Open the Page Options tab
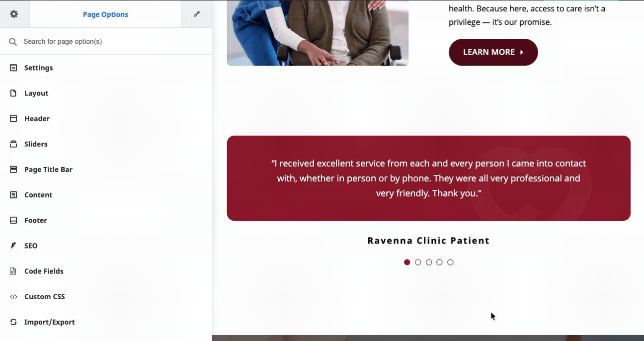 pos(105,14)
